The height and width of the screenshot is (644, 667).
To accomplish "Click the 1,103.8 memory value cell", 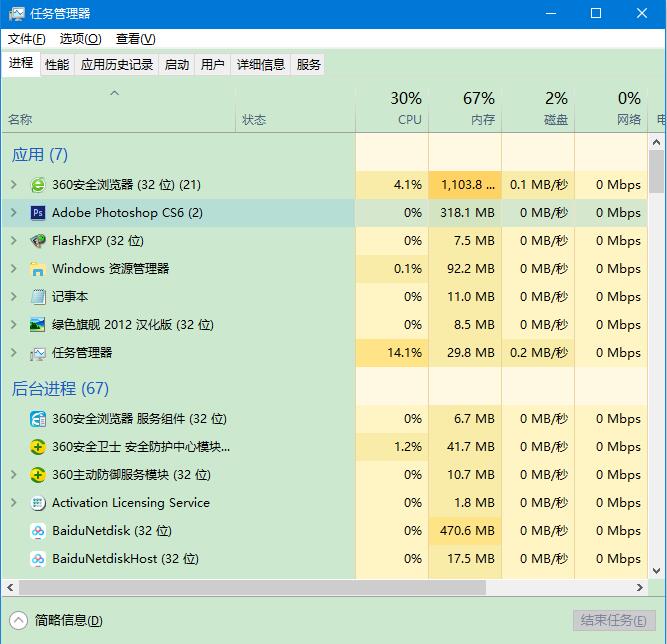I will pos(465,185).
